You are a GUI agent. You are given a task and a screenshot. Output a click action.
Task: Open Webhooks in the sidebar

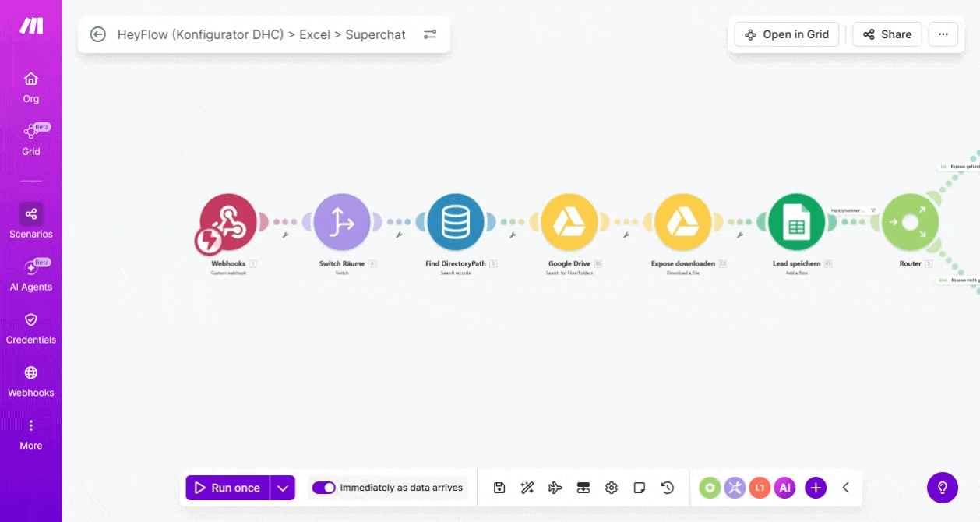click(x=31, y=382)
